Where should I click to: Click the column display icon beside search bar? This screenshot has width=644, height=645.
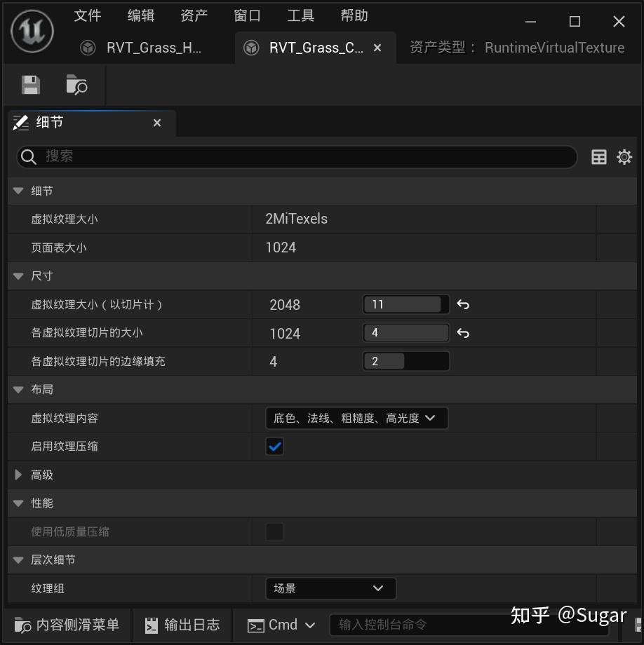(598, 156)
